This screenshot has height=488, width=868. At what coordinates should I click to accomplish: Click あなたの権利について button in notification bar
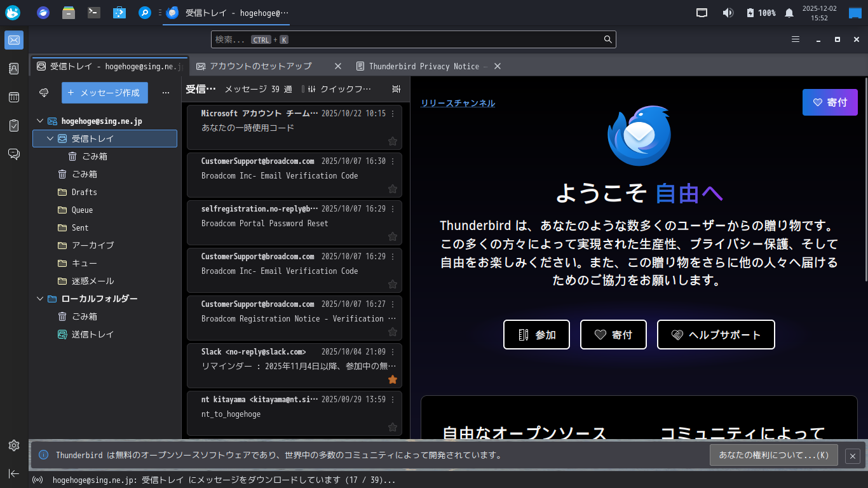click(x=773, y=455)
